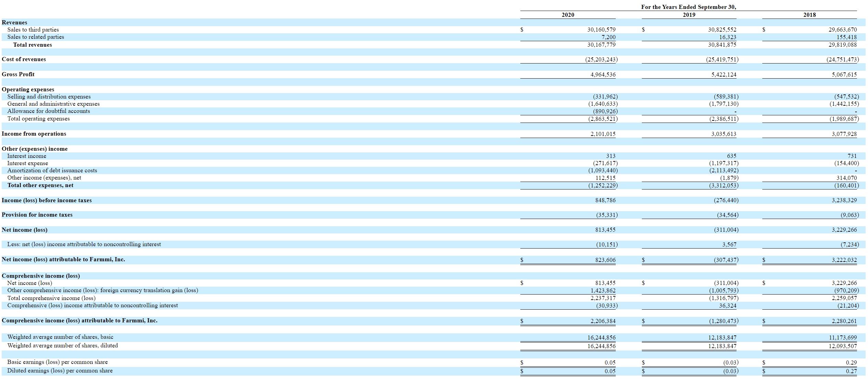Click the 'For the Years Ended September 30' header
Viewport: 868px width, 379px height.
tap(688, 7)
